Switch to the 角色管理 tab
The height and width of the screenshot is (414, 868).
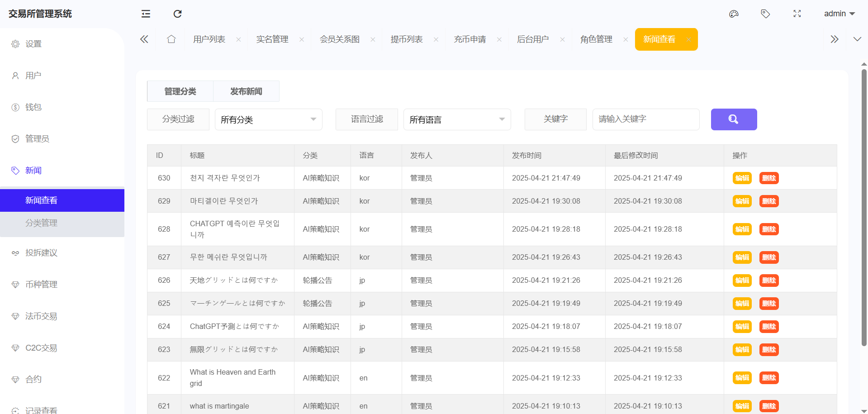[x=596, y=39]
